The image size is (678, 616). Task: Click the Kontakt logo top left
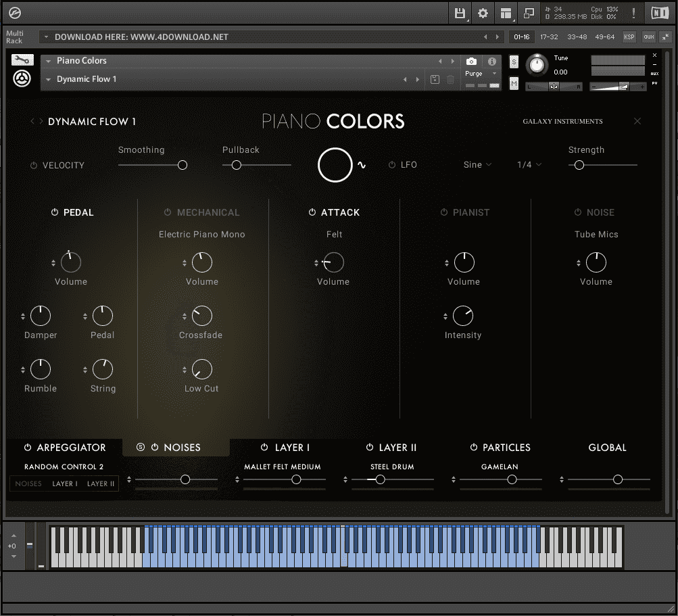[15, 13]
